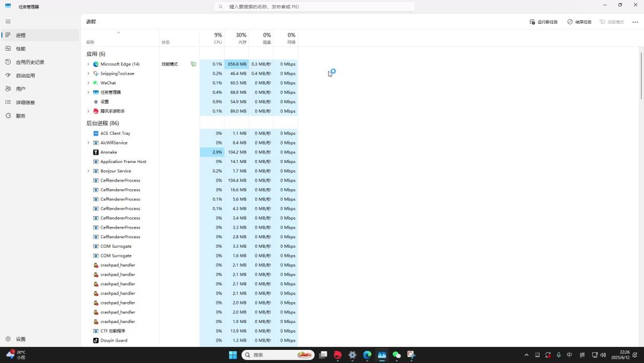Select the Ansnake background process row

[x=109, y=152]
